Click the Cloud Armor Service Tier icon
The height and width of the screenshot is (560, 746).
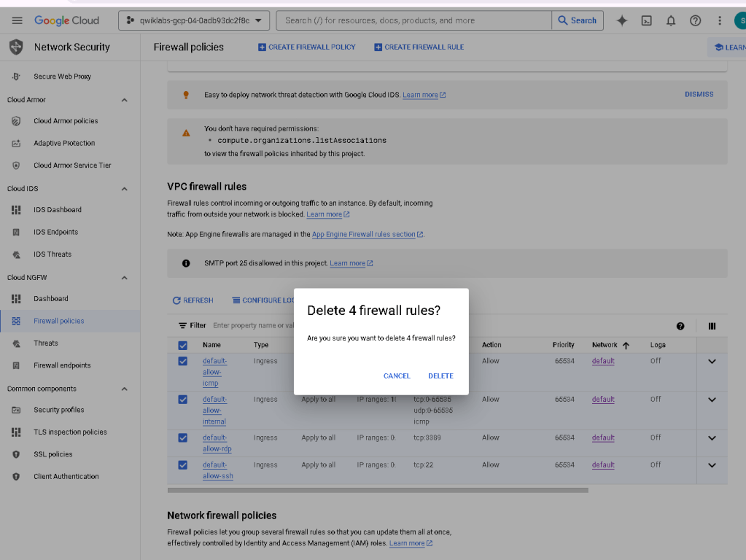(16, 166)
